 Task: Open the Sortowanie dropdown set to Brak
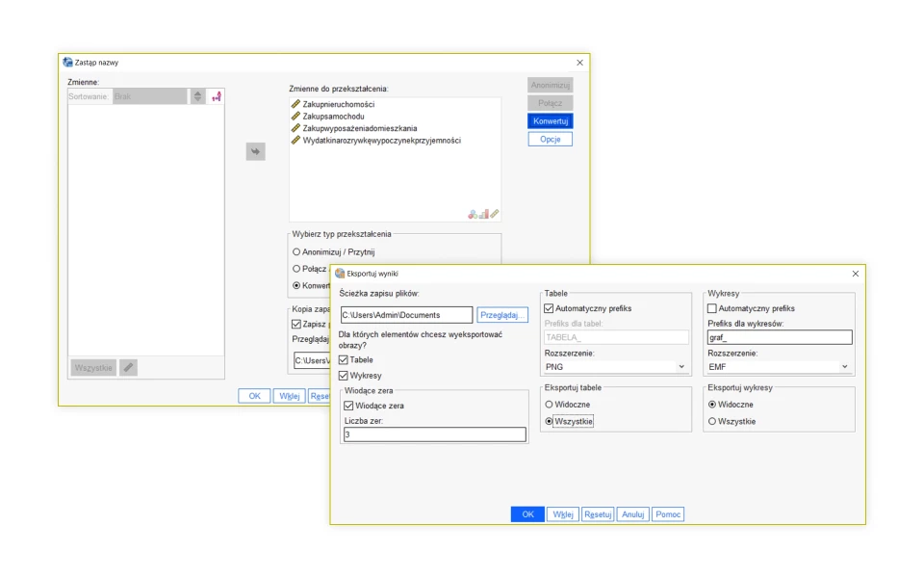tap(149, 96)
